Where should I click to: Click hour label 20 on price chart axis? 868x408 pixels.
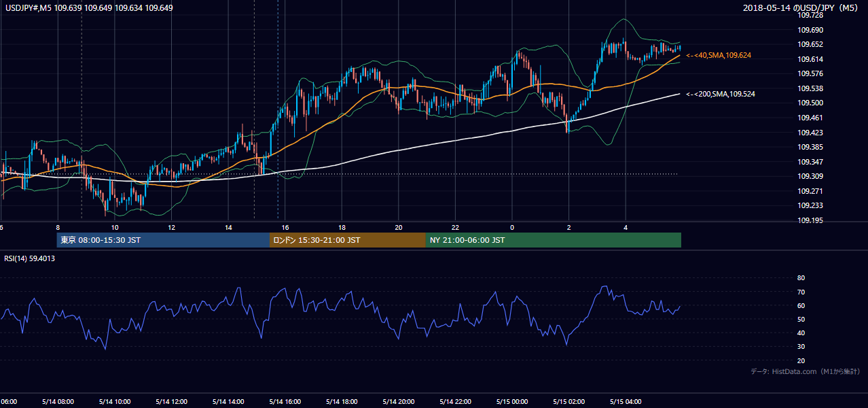pyautogui.click(x=399, y=227)
